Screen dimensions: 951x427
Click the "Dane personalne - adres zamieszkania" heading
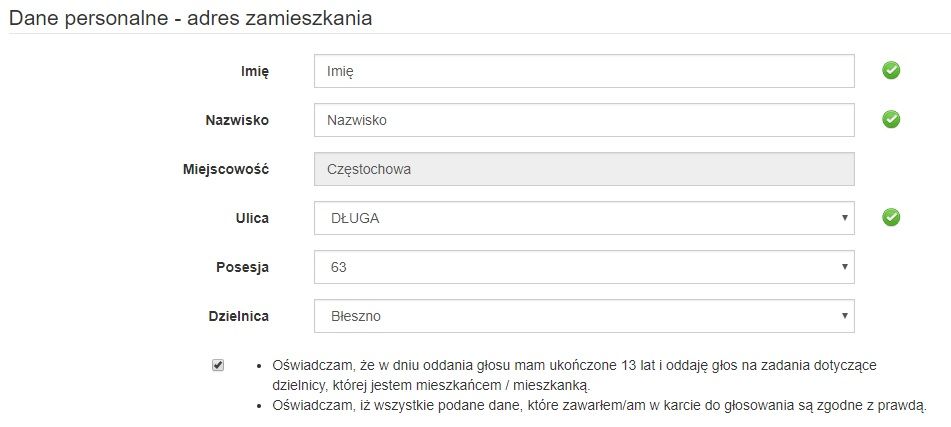(x=191, y=17)
